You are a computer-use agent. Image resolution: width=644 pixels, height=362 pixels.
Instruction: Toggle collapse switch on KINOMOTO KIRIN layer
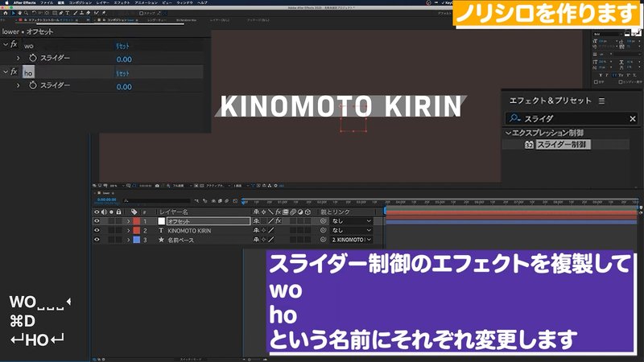[263, 230]
